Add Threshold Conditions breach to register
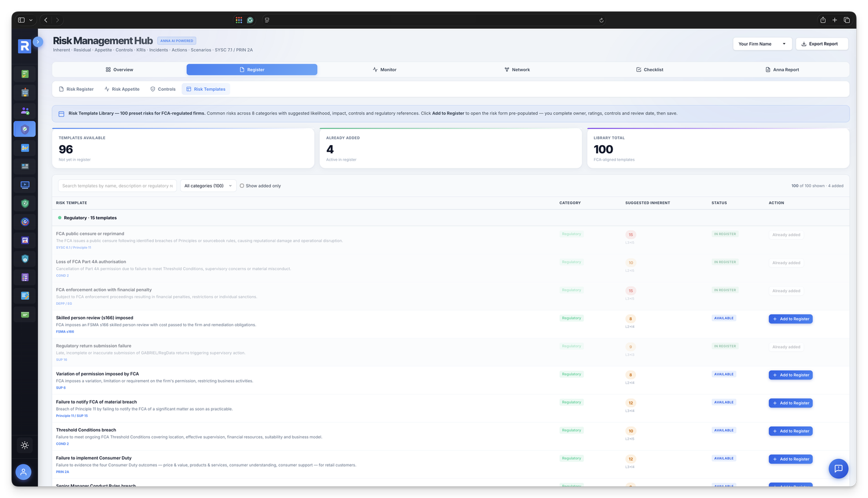The image size is (868, 498). click(790, 431)
